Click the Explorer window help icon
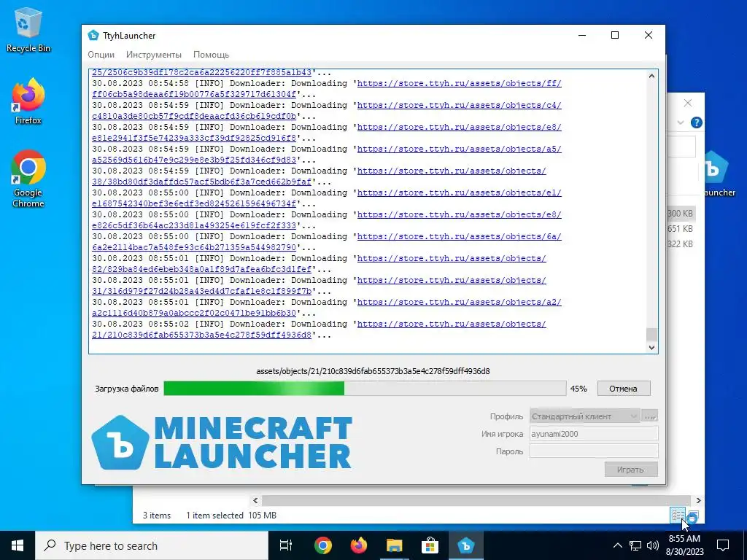The image size is (747, 560). click(x=696, y=122)
